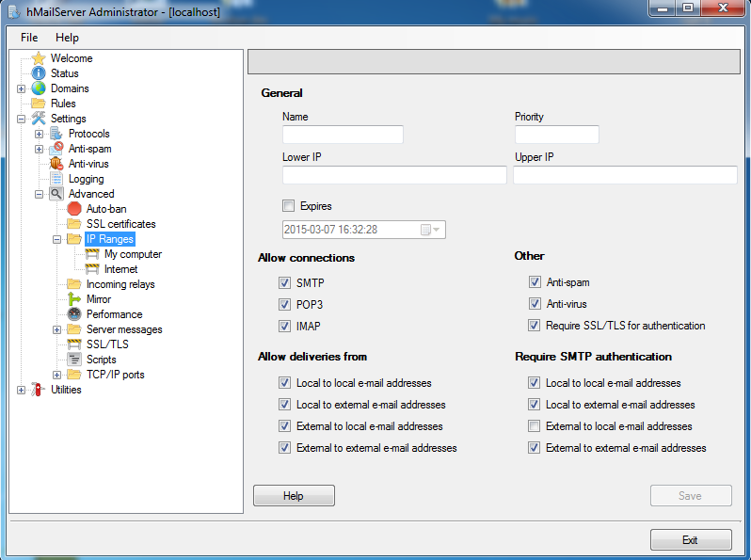Click the hMailServer title bar app icon
Image resolution: width=751 pixels, height=560 pixels.
point(14,12)
